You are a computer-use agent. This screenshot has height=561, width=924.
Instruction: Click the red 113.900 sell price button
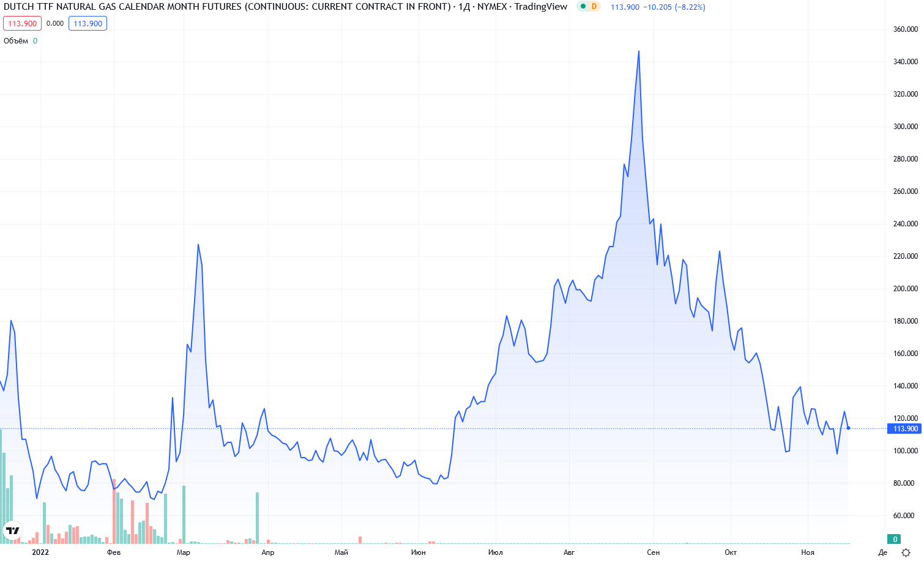click(23, 24)
